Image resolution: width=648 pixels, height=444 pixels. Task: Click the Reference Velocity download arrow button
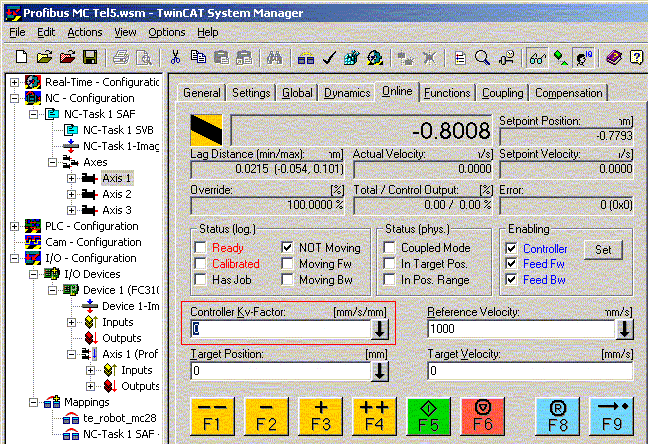(x=624, y=329)
